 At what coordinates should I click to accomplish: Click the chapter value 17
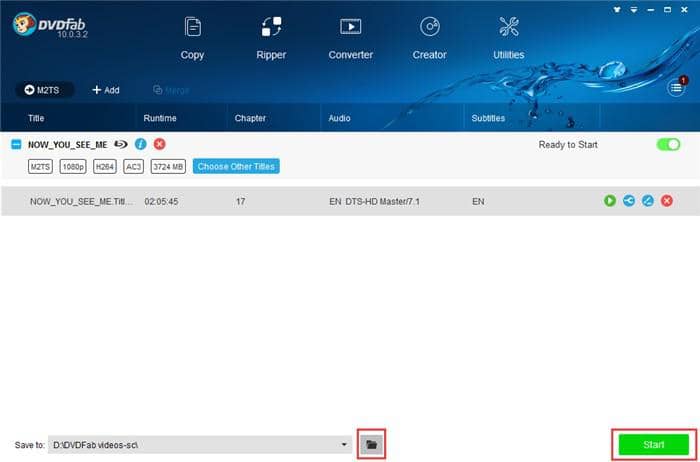(240, 202)
